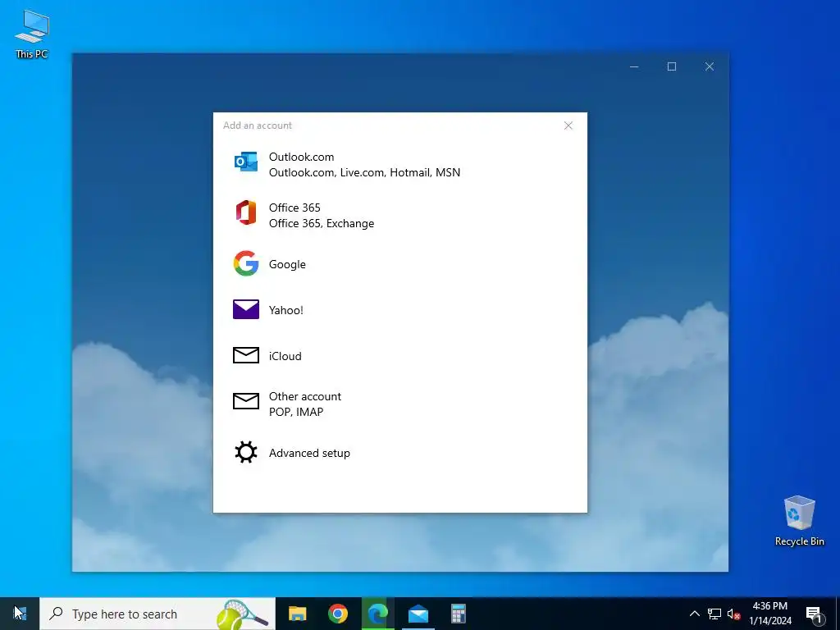Click the network status tray icon
The image size is (840, 630).
click(x=714, y=614)
